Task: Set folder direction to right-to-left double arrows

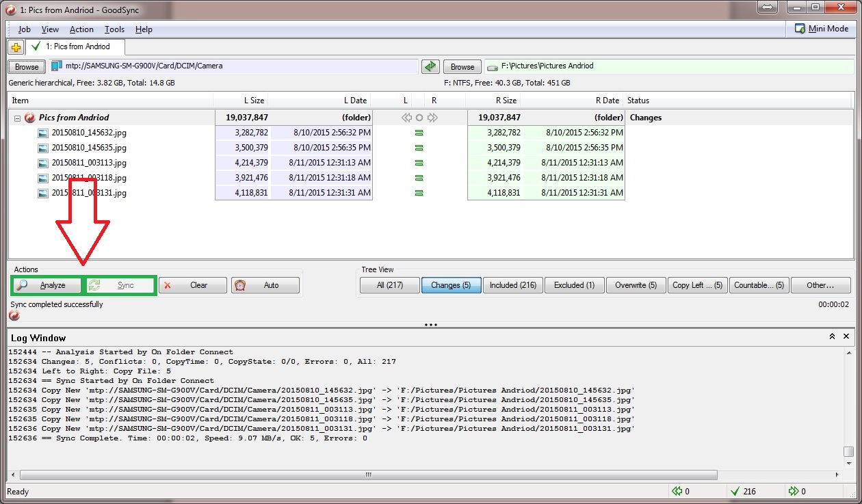Action: (406, 118)
